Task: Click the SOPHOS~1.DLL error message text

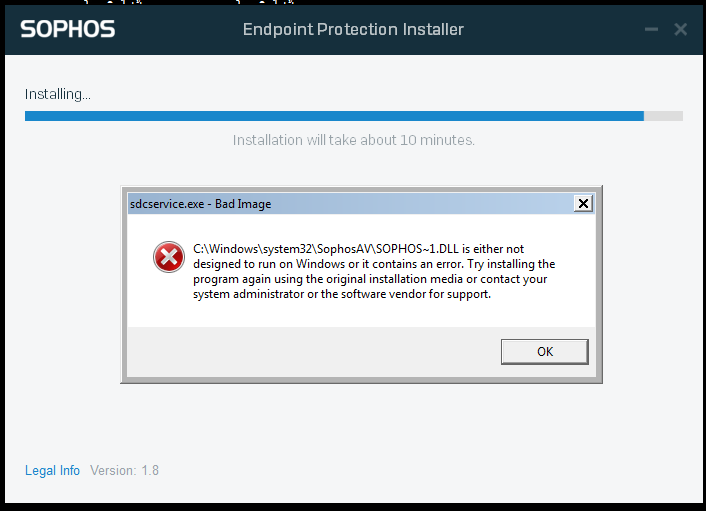Action: pos(374,271)
